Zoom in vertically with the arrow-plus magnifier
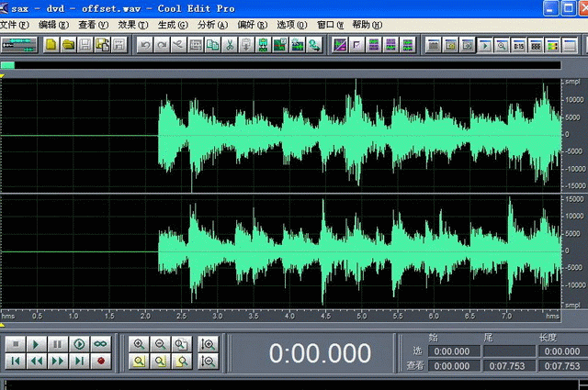 click(x=208, y=344)
